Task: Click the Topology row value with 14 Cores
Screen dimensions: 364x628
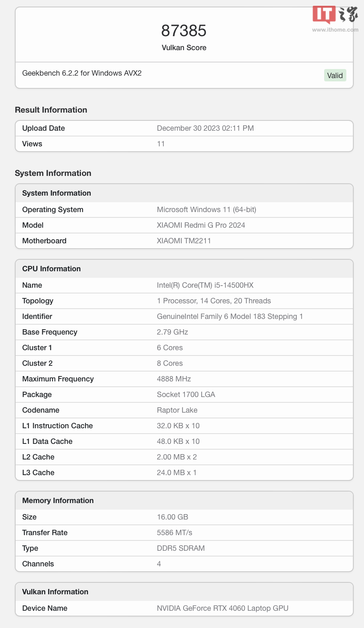Action: pos(214,301)
